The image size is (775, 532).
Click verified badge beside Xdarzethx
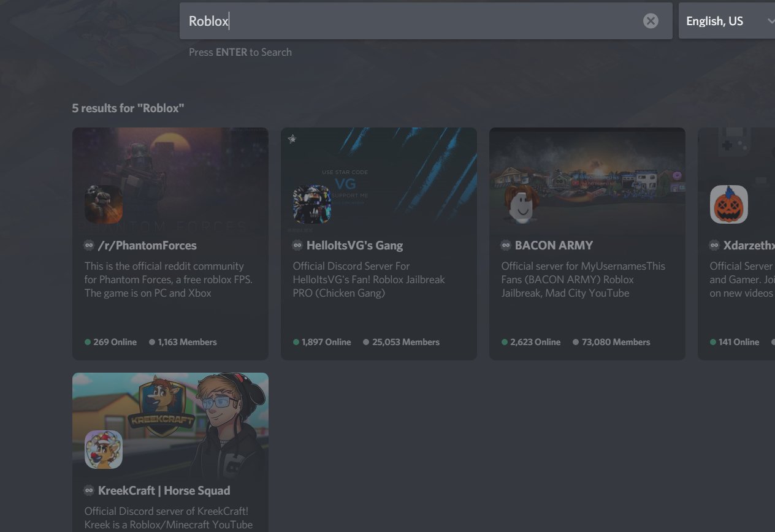714,245
